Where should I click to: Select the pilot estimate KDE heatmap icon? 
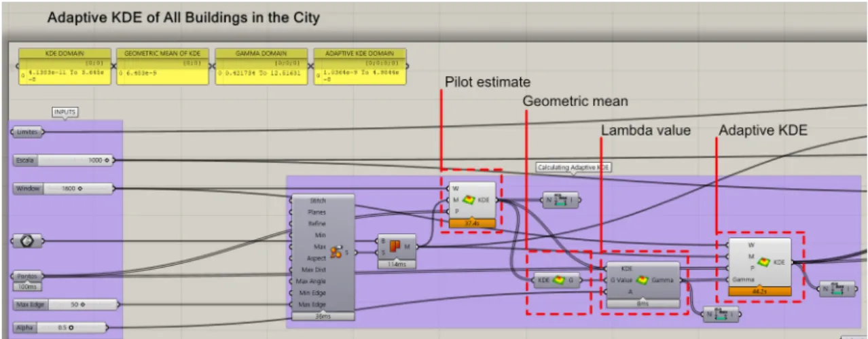[469, 200]
